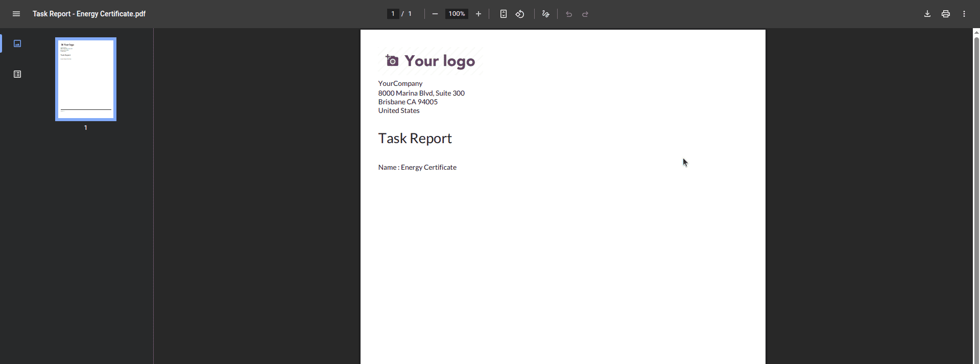This screenshot has width=980, height=364.
Task: Click the zoom in plus icon
Action: click(x=479, y=14)
